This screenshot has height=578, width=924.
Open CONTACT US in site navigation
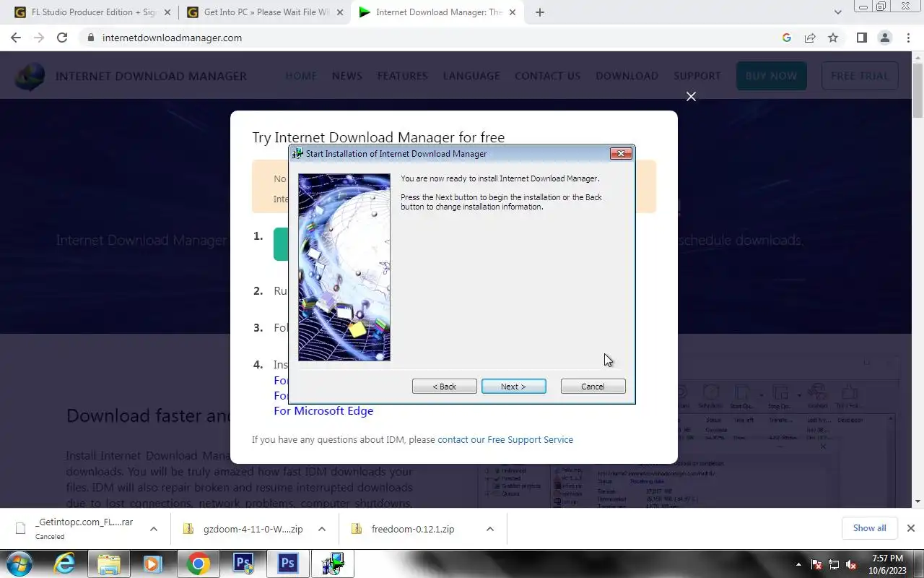(547, 76)
